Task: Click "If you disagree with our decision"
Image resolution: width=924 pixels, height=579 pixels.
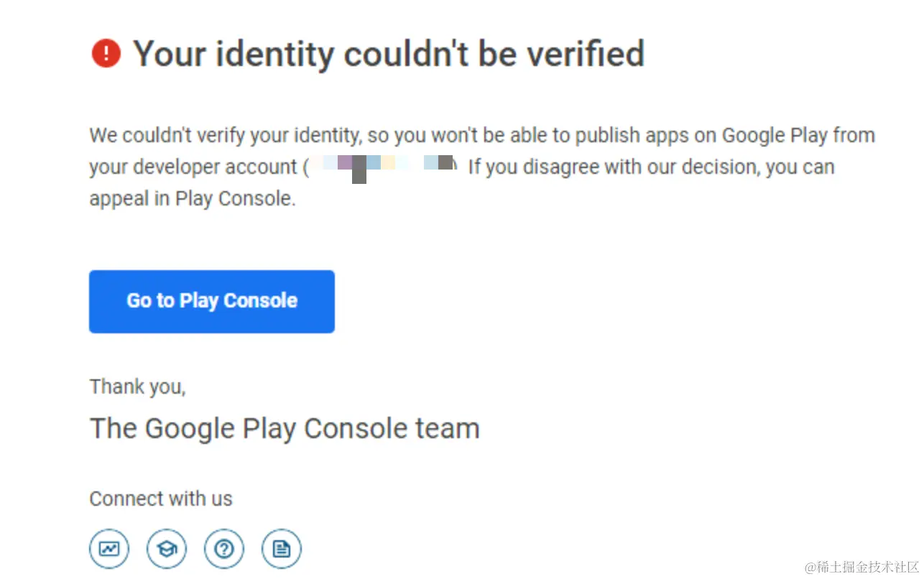Action: point(614,167)
